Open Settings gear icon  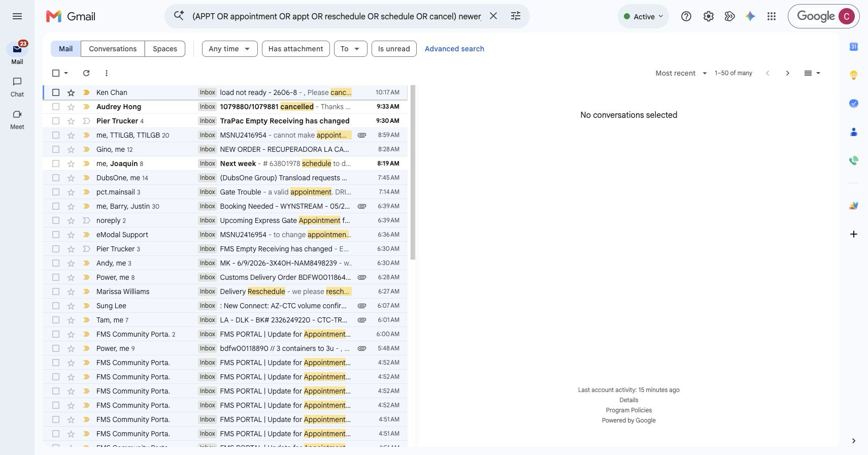point(709,16)
